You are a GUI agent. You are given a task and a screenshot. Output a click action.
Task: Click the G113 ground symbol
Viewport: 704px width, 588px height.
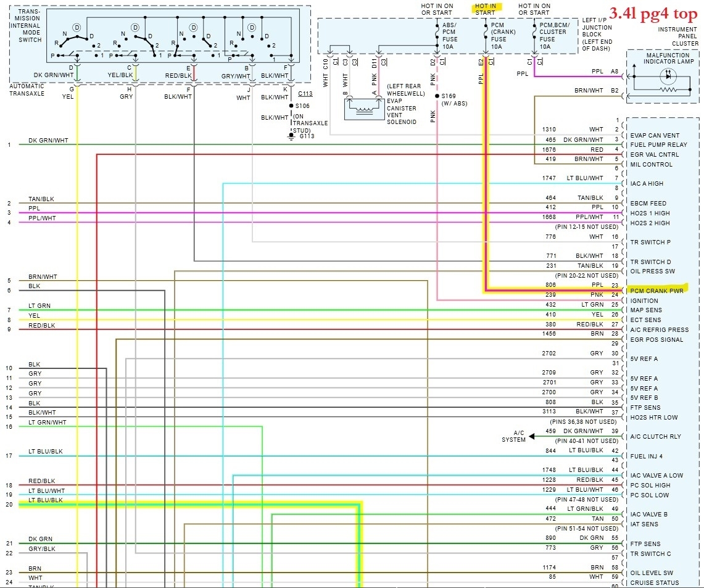point(291,136)
